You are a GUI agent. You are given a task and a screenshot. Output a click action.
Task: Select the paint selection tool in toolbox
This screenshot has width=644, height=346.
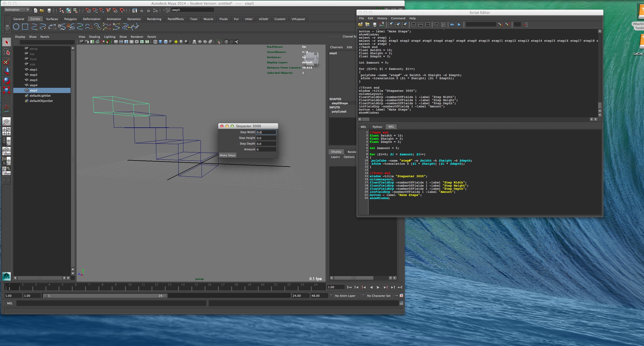[x=7, y=61]
